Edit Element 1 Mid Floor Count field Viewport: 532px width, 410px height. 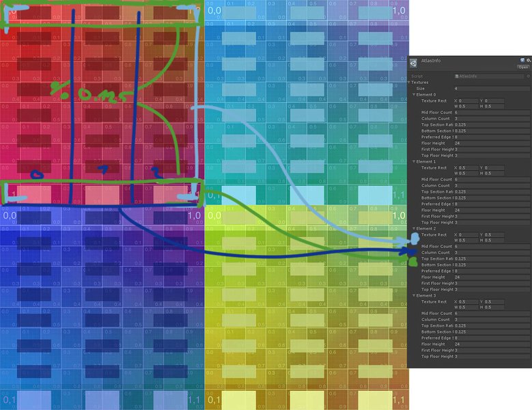(492, 179)
